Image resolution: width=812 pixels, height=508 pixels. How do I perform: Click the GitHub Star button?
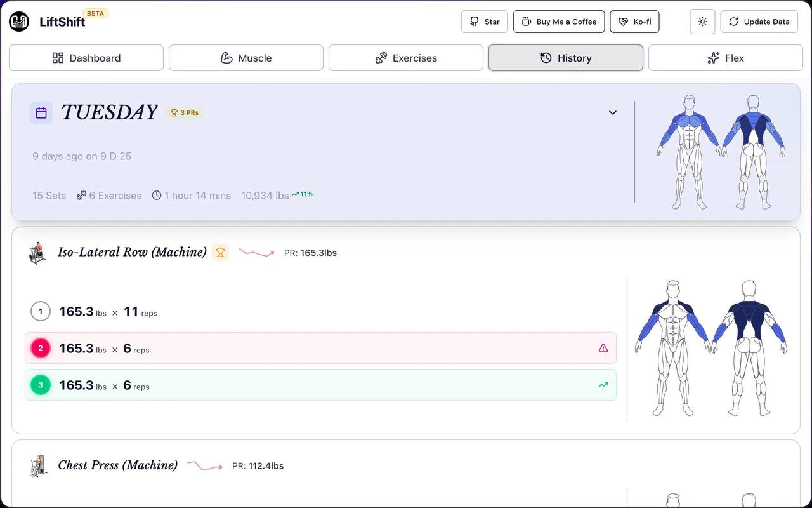(x=485, y=22)
